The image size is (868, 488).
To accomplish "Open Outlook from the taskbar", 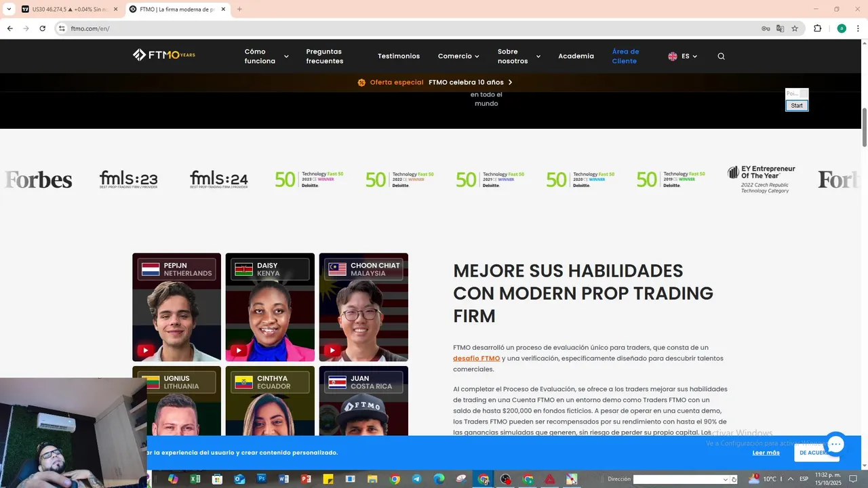I will tap(239, 479).
